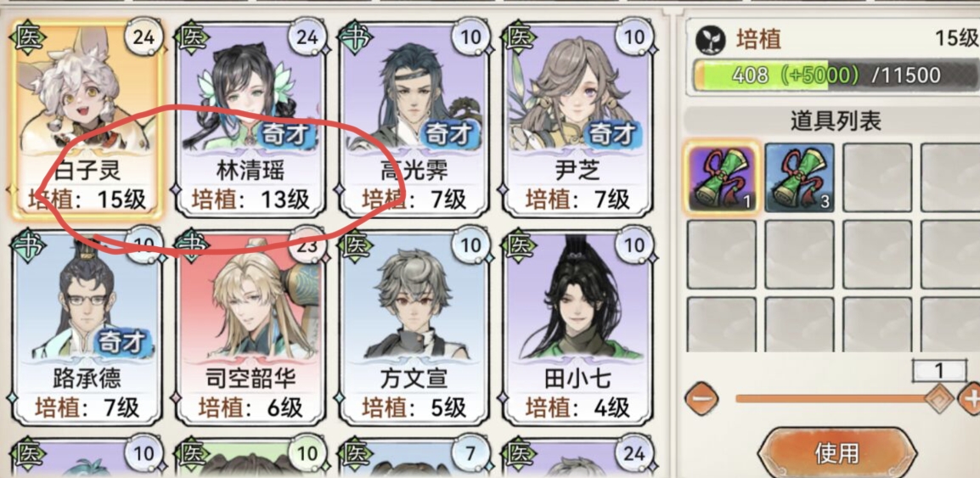Pick the character card 尹芝
Image resolution: width=980 pixels, height=478 pixels.
pyautogui.click(x=578, y=120)
